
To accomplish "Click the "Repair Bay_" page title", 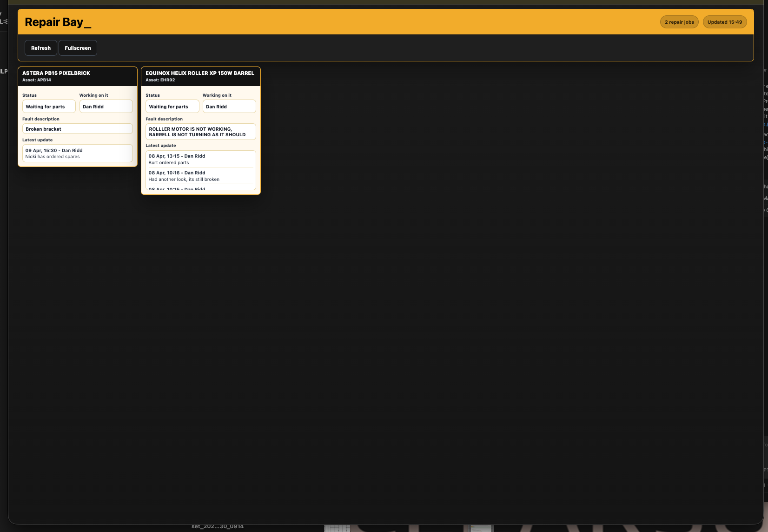I will click(x=57, y=21).
